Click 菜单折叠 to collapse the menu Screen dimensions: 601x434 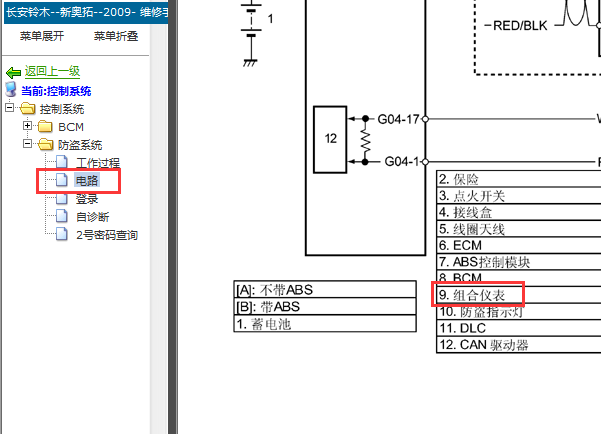click(116, 36)
